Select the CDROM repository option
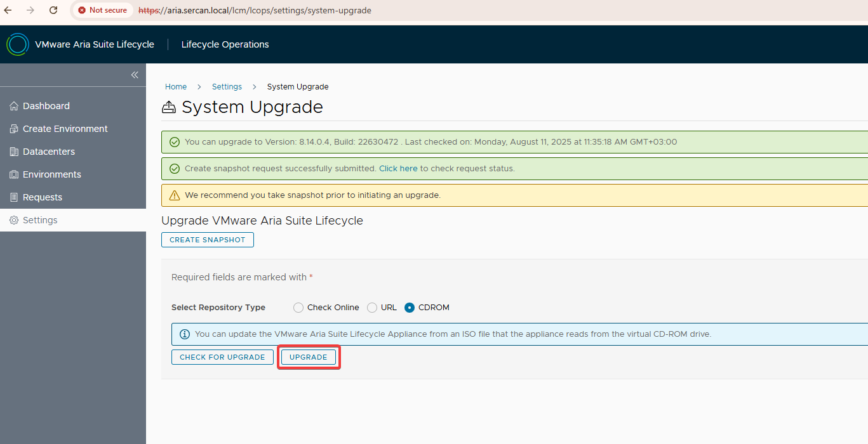 (x=410, y=308)
